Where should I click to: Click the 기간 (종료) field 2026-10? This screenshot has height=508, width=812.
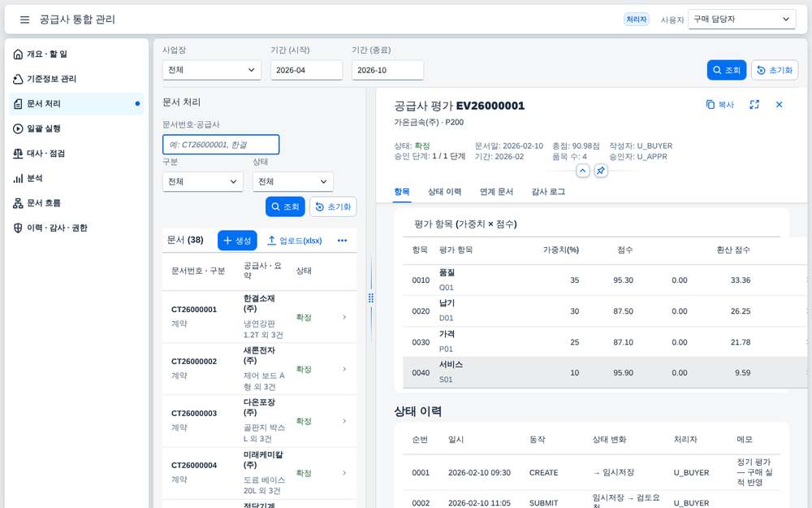[x=387, y=70]
